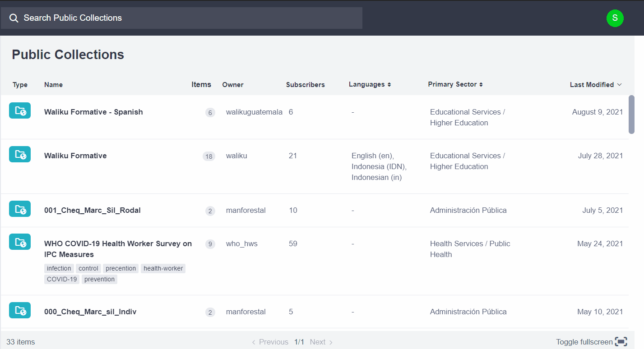Click the 000_Cheq_Marc_sil_Indiv collection icon
The image size is (644, 349).
click(20, 311)
